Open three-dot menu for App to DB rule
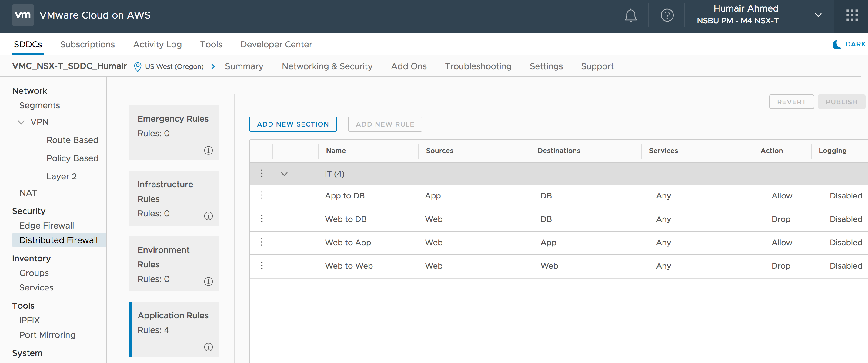The image size is (868, 363). click(262, 196)
